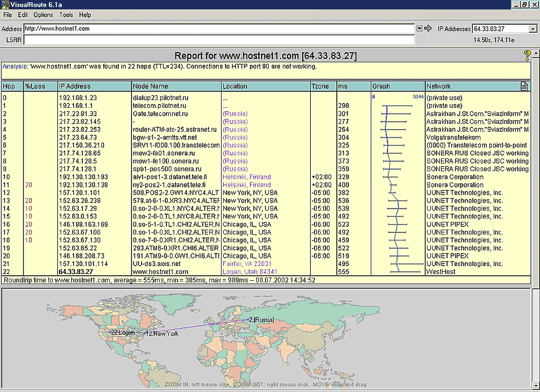Viewport: 540px width, 392px height.
Task: Click the Volgatranstelekom network entry
Action: (x=454, y=137)
